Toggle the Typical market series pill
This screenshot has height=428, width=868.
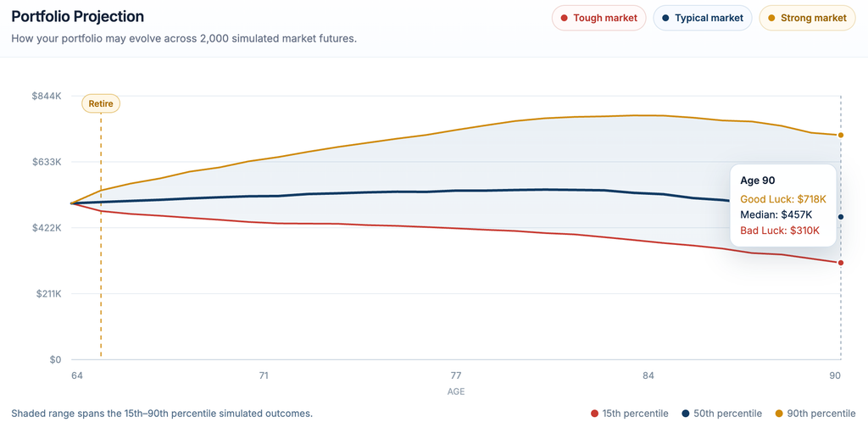(x=703, y=18)
